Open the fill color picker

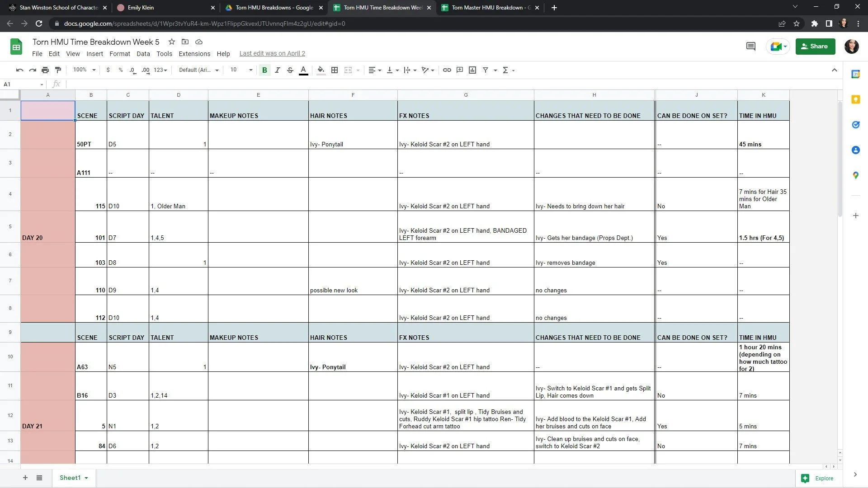tap(321, 70)
